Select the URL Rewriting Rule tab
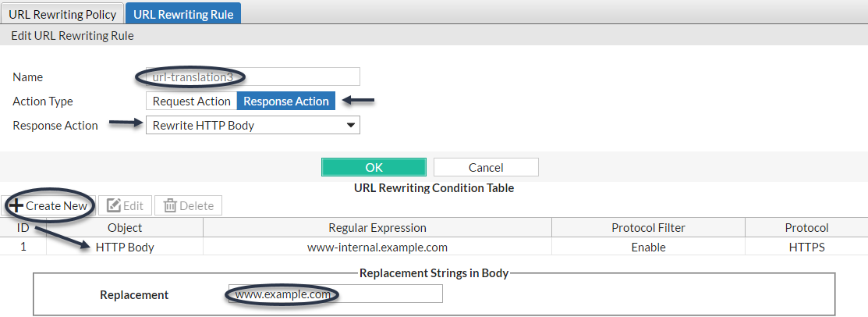This screenshot has height=317, width=868. click(x=183, y=13)
